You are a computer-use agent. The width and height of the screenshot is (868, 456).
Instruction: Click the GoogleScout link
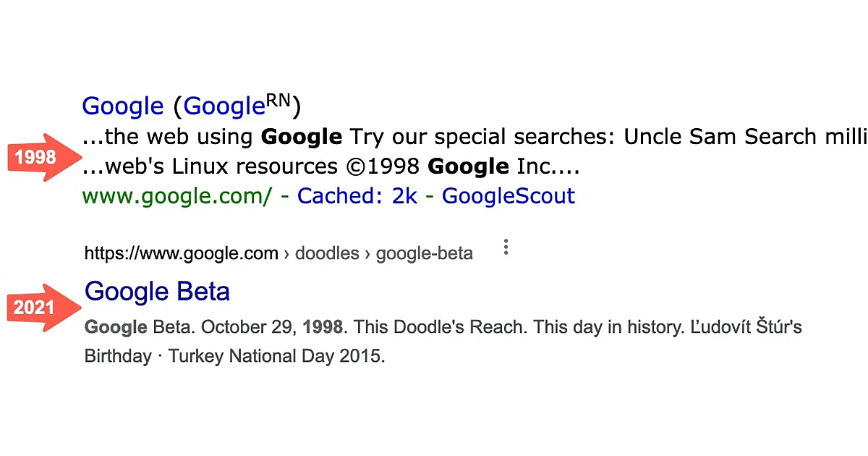point(508,195)
